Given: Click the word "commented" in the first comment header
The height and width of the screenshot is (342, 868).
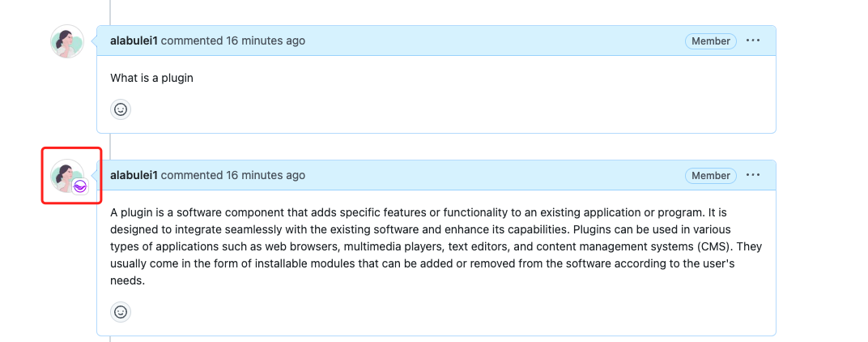Looking at the screenshot, I should click(191, 41).
